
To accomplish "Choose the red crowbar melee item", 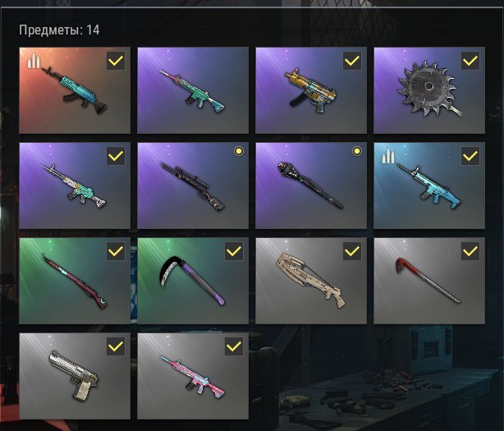I will [x=429, y=281].
